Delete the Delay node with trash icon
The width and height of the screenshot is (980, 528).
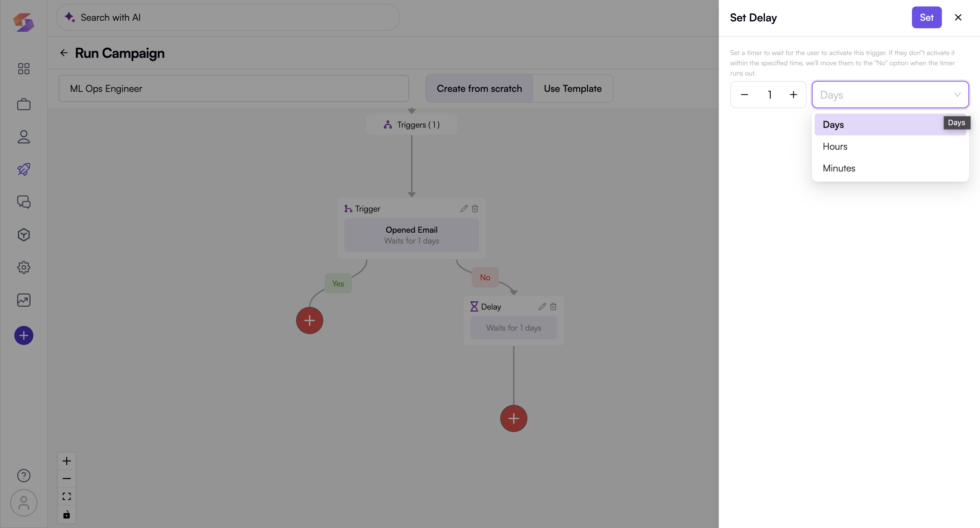point(554,307)
